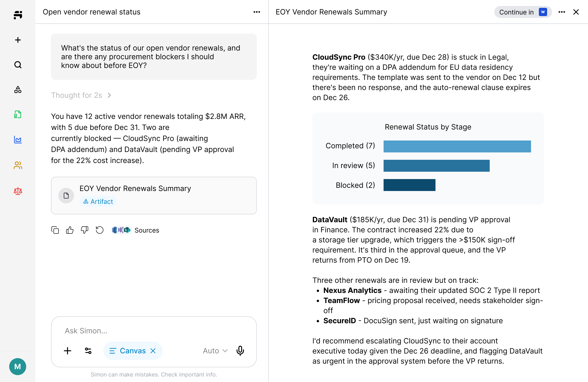Screen dimensions: 588x382
Task: Click Continue in Word button
Action: pyautogui.click(x=523, y=12)
